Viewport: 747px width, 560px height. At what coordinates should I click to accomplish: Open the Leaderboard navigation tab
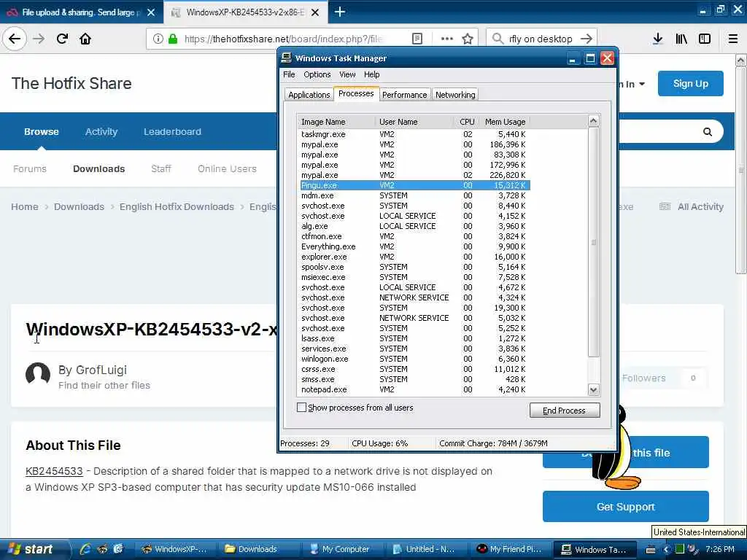(x=172, y=132)
